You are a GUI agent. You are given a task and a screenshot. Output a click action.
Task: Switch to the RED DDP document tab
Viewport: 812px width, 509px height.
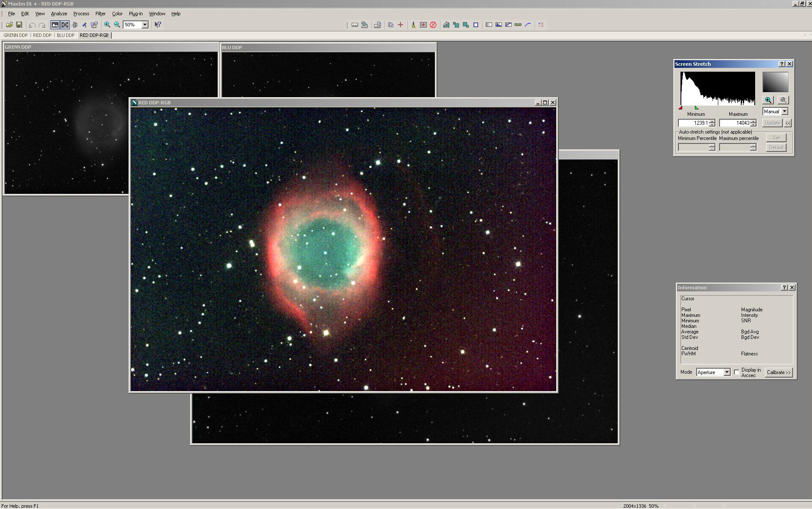(x=42, y=35)
